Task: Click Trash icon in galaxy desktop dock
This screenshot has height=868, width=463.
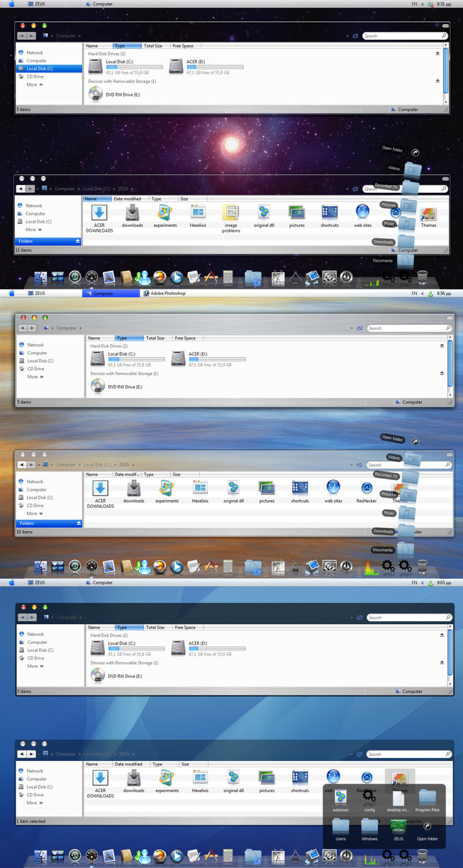Action: click(422, 277)
